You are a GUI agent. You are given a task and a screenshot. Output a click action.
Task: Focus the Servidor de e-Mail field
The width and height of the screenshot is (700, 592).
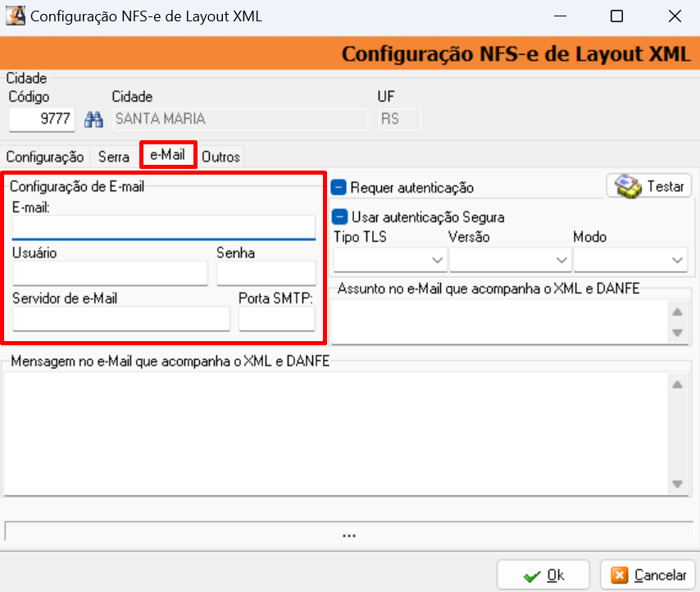point(121,319)
